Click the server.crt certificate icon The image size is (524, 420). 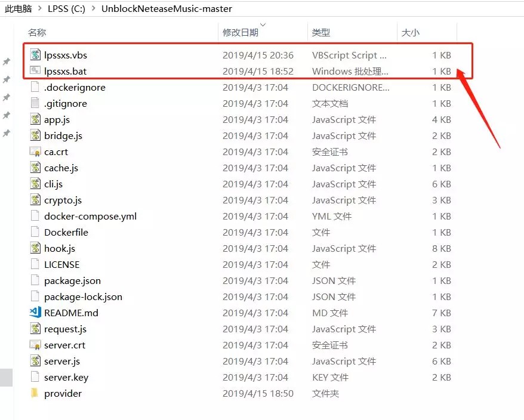click(35, 344)
